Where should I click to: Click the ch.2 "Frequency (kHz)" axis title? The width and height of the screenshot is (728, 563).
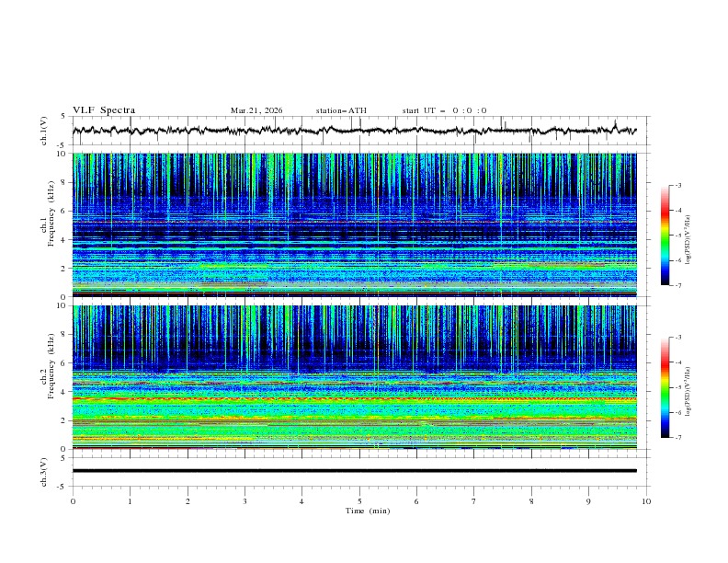(51, 366)
